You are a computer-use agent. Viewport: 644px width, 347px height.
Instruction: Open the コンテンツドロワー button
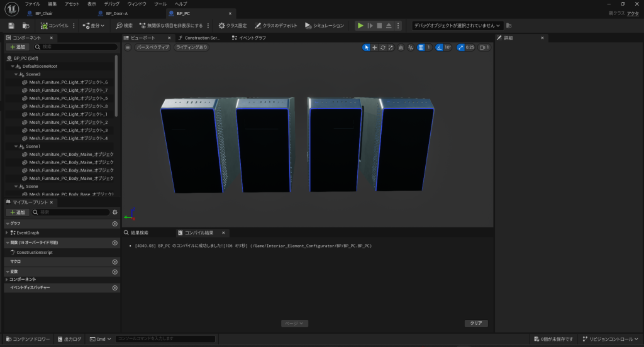point(27,339)
